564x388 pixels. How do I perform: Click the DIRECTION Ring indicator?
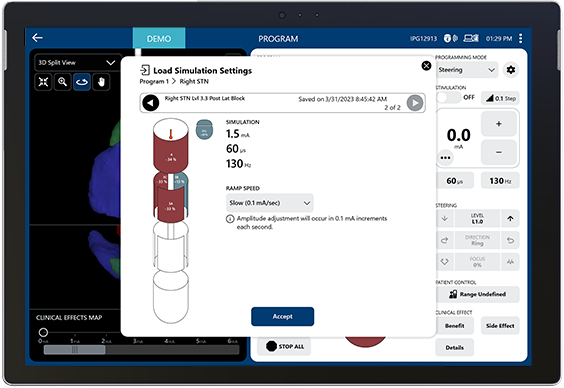[477, 240]
